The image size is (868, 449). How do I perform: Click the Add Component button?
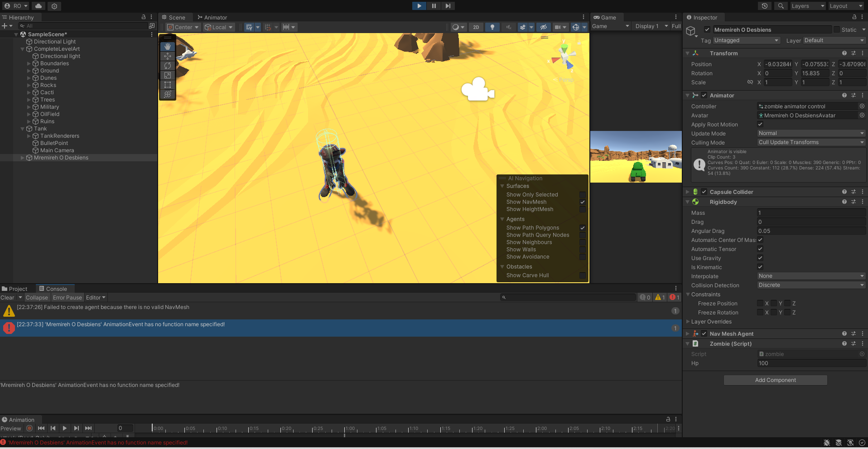click(x=776, y=380)
